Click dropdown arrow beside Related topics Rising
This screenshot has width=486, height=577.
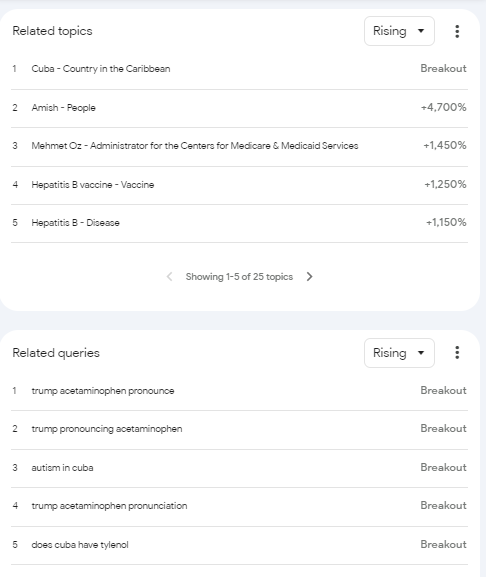[x=421, y=31]
